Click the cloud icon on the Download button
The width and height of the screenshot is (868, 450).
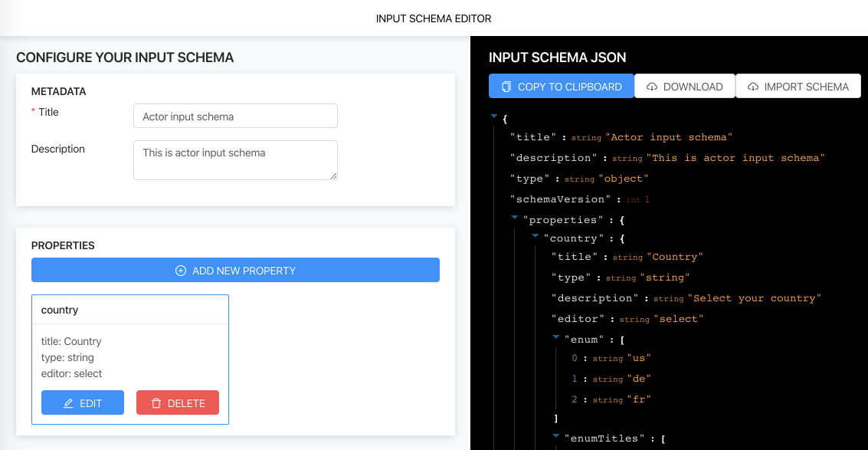653,86
